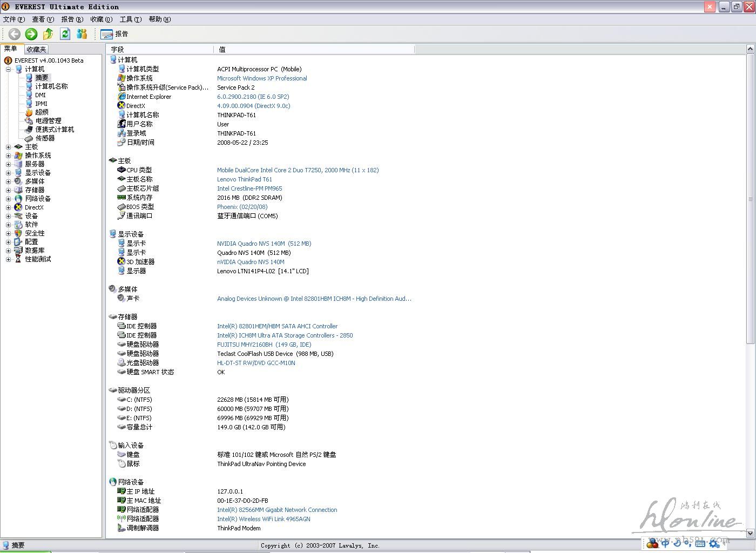The image size is (756, 553).
Task: Click the users/community toolbar icon
Action: point(82,34)
